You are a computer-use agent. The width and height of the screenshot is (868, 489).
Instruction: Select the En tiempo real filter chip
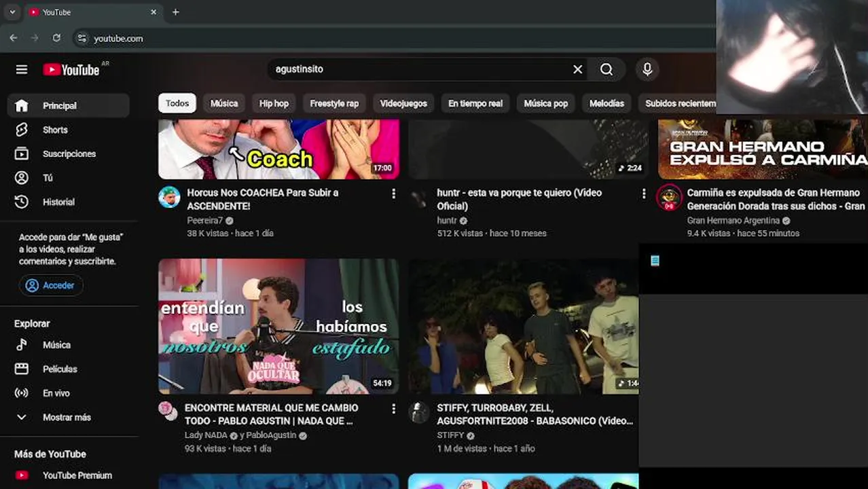(475, 103)
